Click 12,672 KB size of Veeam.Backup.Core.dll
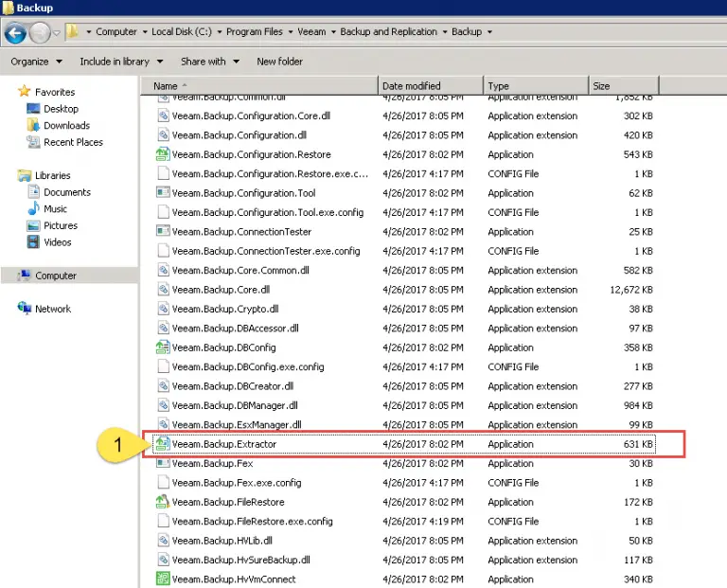727x588 pixels. 631,290
